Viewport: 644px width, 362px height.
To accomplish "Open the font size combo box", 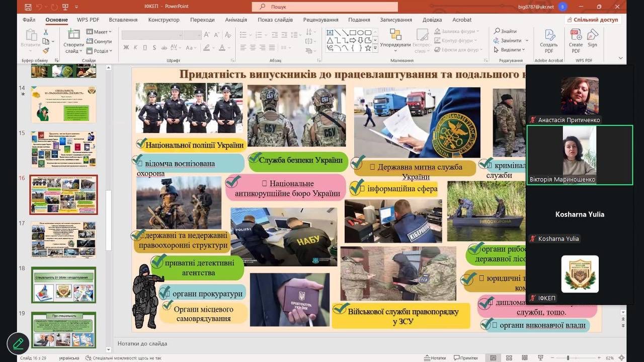I will point(192,35).
